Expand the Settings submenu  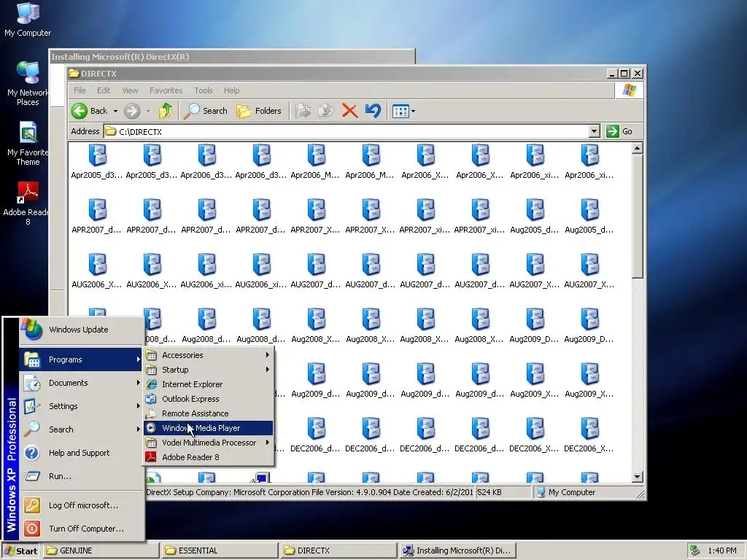(x=82, y=406)
